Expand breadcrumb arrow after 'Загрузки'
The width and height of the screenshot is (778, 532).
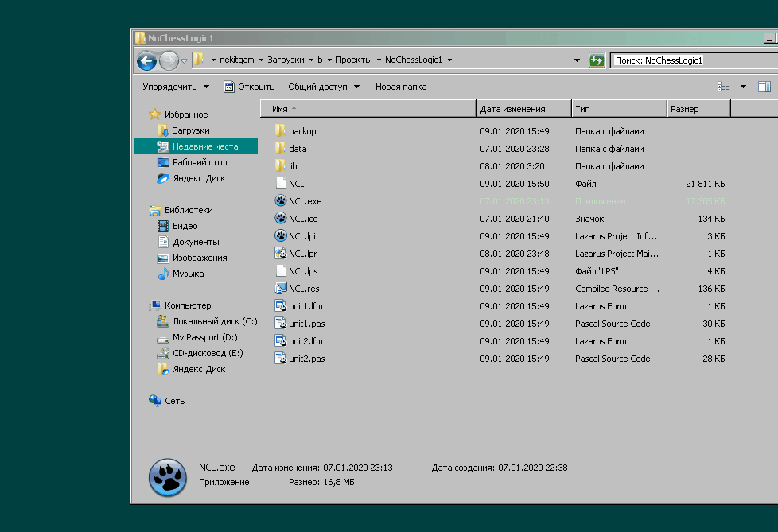tap(311, 60)
